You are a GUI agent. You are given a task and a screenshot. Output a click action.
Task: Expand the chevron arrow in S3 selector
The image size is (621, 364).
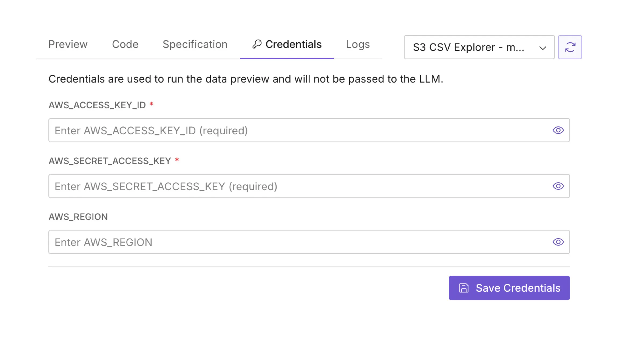[x=543, y=48]
